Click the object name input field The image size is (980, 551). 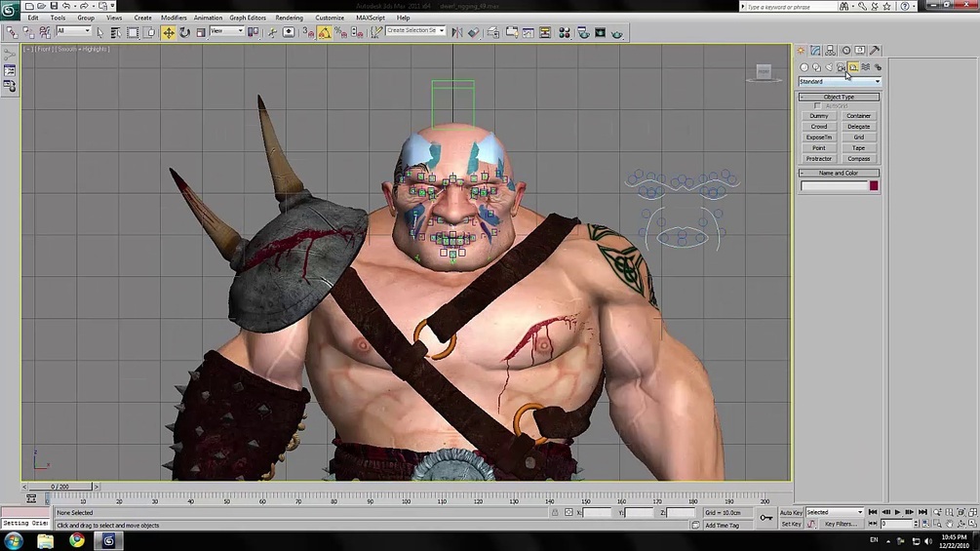pos(835,185)
